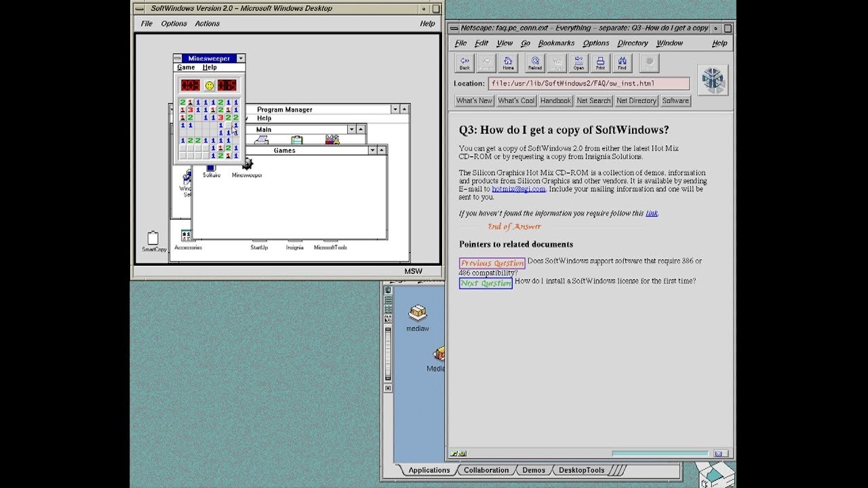Reload the page in Netscape
This screenshot has height=488, width=868.
tap(535, 63)
